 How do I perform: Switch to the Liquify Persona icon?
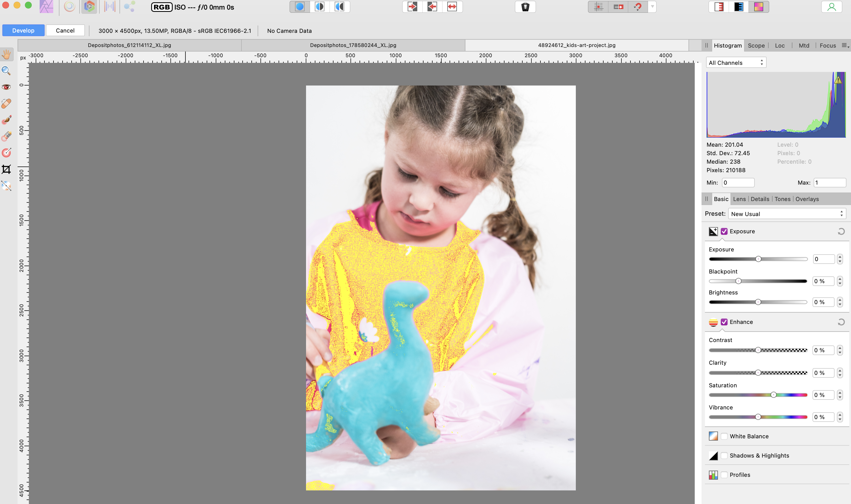69,7
